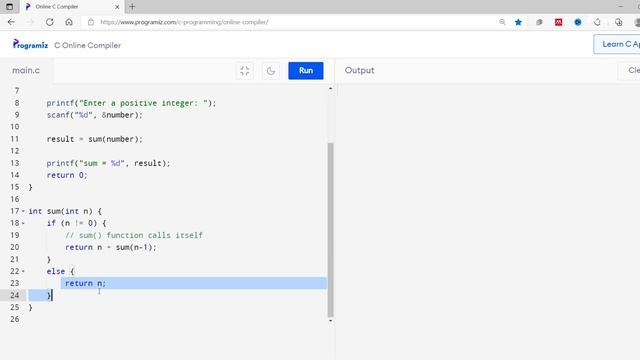This screenshot has height=360, width=640.
Task: Click line number 13 in gutter
Action: 15,163
